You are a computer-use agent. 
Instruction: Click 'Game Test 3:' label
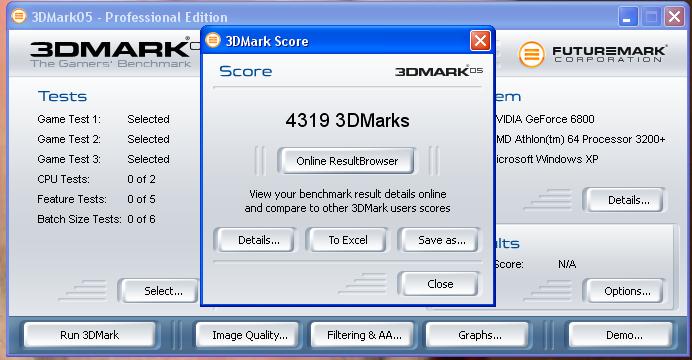coord(69,159)
